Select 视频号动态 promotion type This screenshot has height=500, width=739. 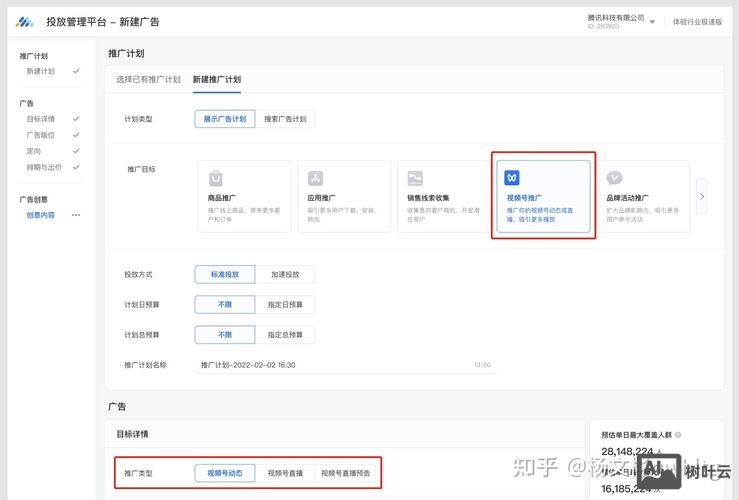coord(225,473)
